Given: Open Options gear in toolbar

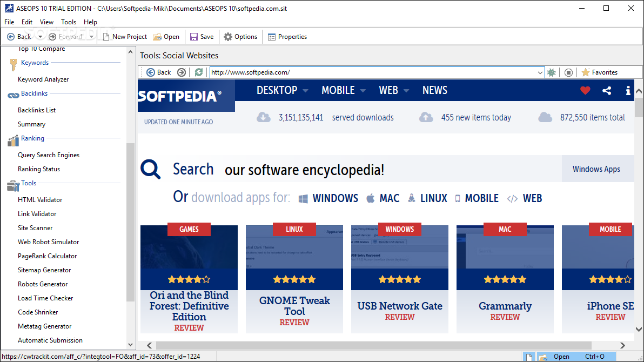Looking at the screenshot, I should click(x=240, y=37).
